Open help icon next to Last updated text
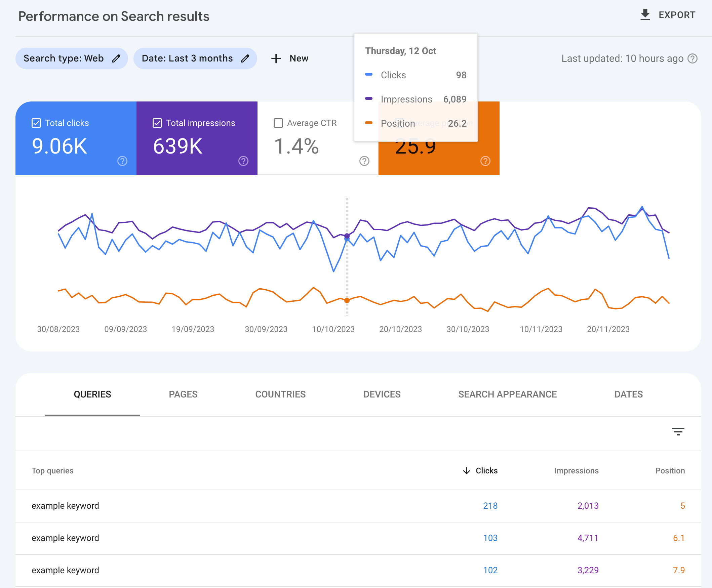712x588 pixels. point(693,58)
